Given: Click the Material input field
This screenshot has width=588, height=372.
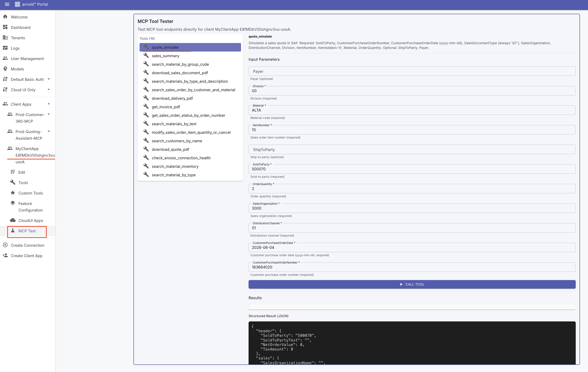Looking at the screenshot, I should point(412,110).
